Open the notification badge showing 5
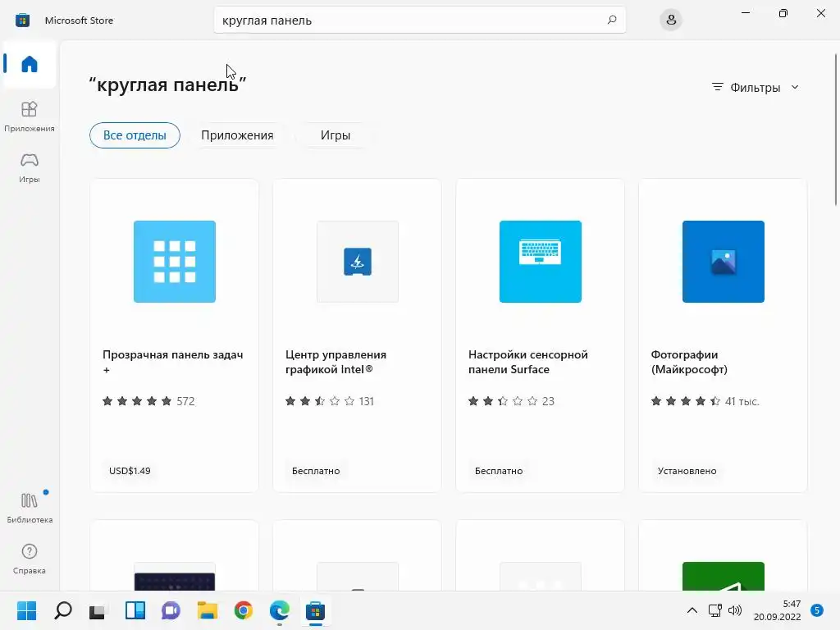Viewport: 840px width, 630px height. point(817,610)
